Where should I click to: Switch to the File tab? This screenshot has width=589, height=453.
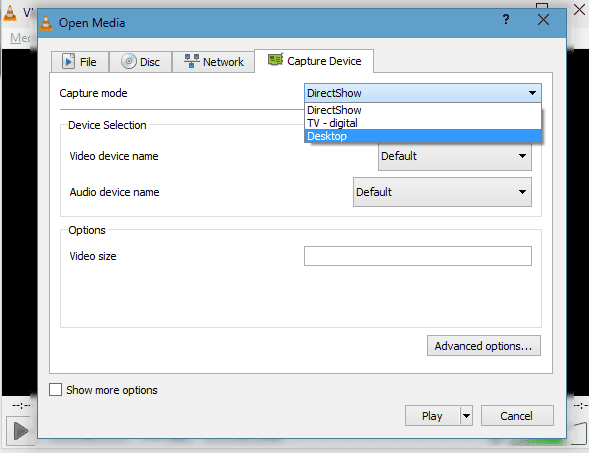pos(80,62)
